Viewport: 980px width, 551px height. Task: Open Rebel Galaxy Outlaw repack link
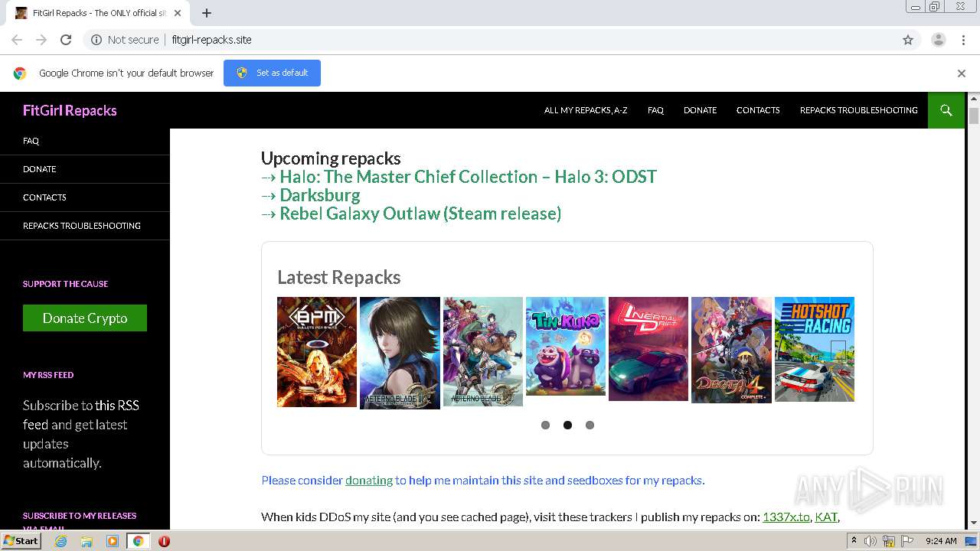click(420, 214)
